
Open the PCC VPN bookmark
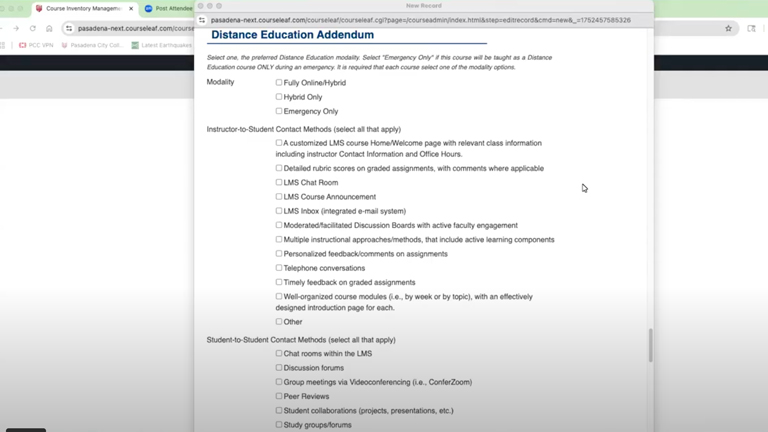click(36, 45)
